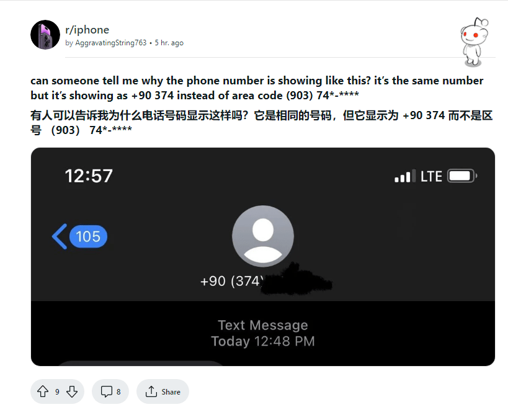
Task: Open the r/iphone subreddit avatar
Action: [x=45, y=35]
